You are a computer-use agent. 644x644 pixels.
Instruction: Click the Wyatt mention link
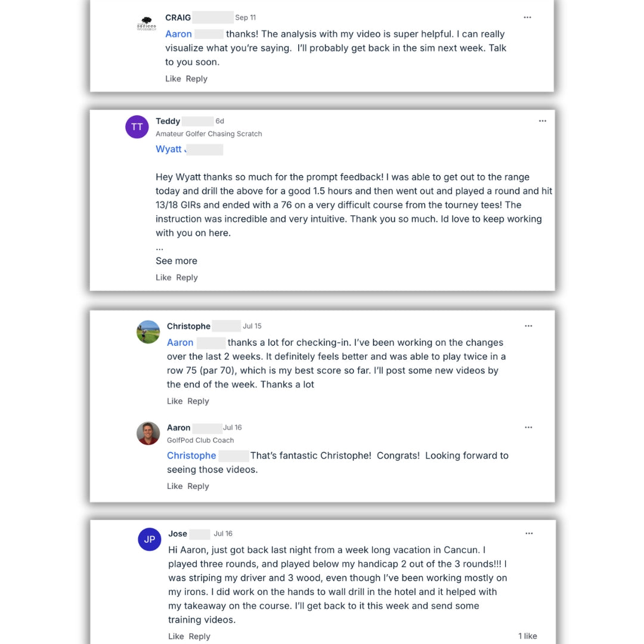[x=169, y=149]
